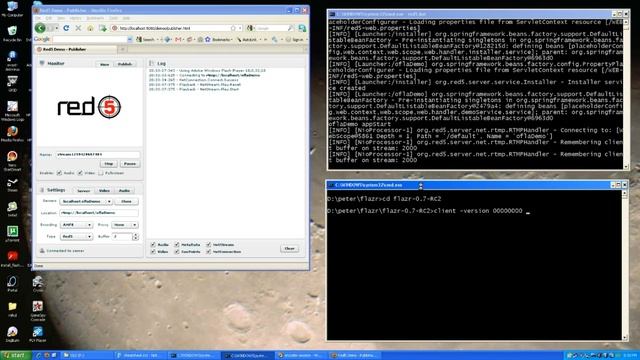Toggle the Video enable checkbox under Name
Screen dimensions: 640x360
click(80, 173)
